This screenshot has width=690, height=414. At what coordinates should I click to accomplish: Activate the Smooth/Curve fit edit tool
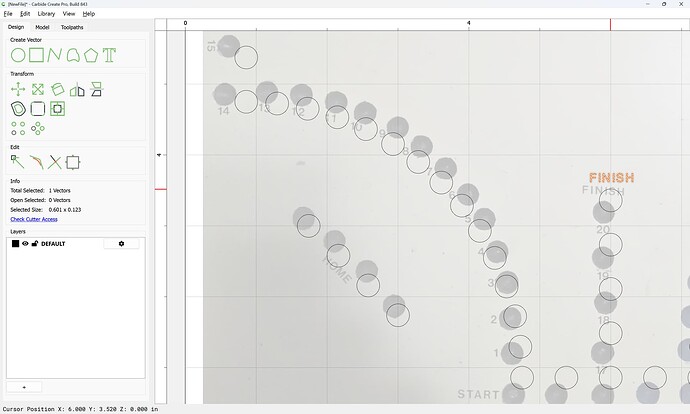37,162
